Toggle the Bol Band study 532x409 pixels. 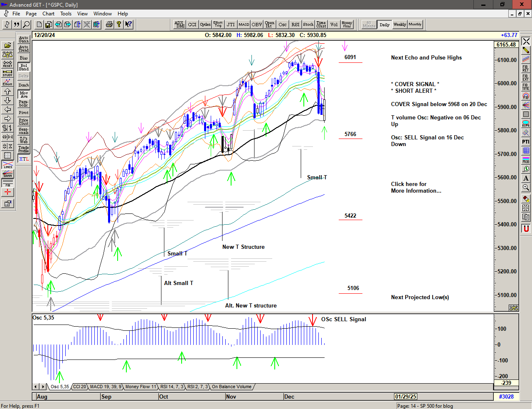(24, 67)
